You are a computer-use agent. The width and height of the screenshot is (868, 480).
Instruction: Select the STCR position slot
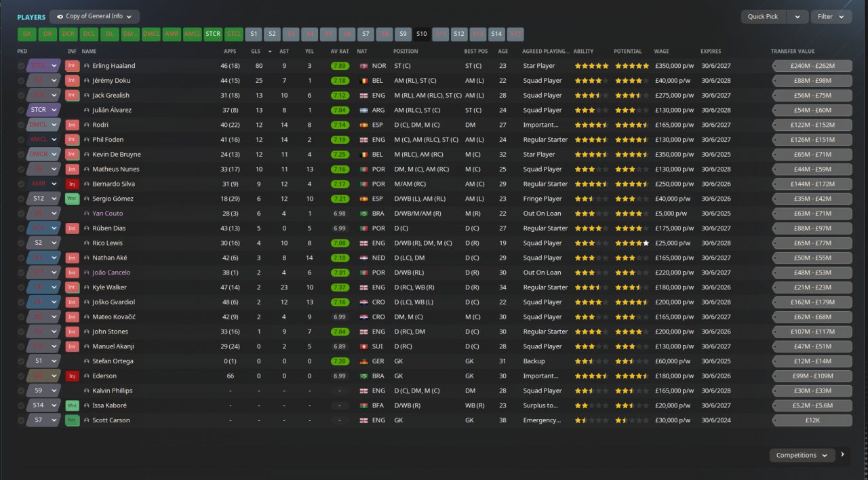(213, 34)
